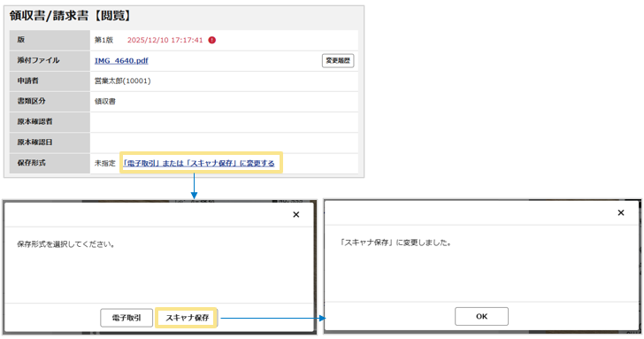Click the 原本確認者 row label

34,121
